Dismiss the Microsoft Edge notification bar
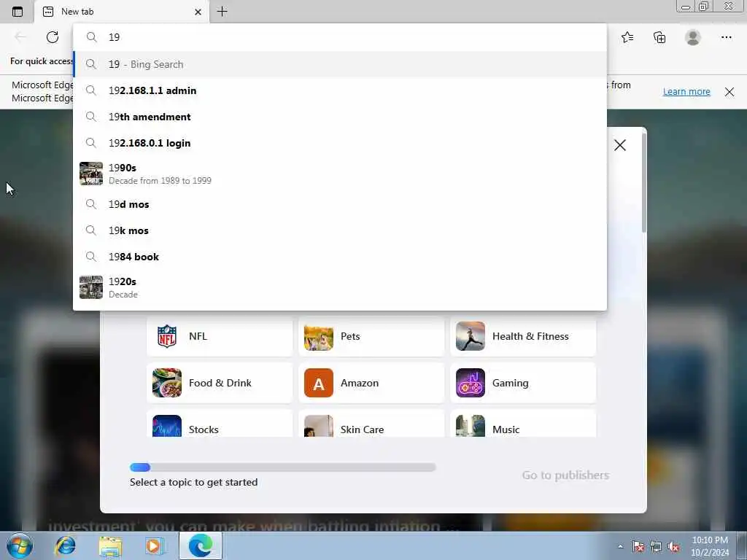The height and width of the screenshot is (560, 747). 729,92
